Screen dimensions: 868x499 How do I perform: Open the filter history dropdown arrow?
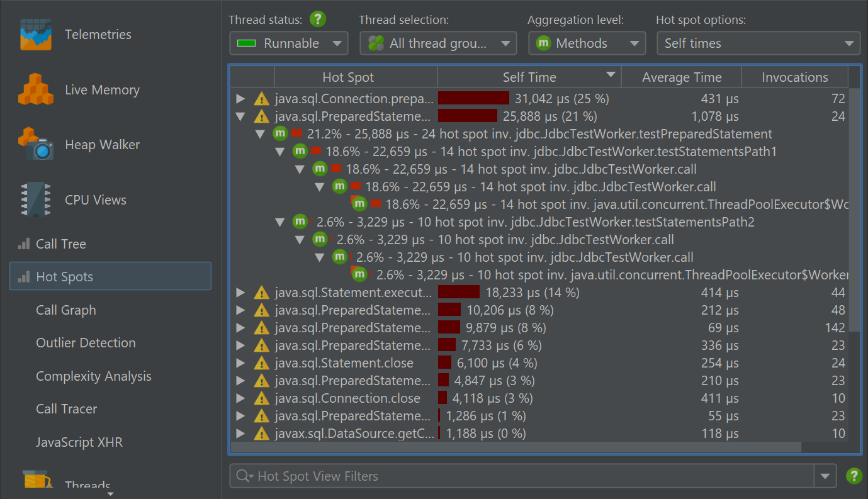[825, 476]
